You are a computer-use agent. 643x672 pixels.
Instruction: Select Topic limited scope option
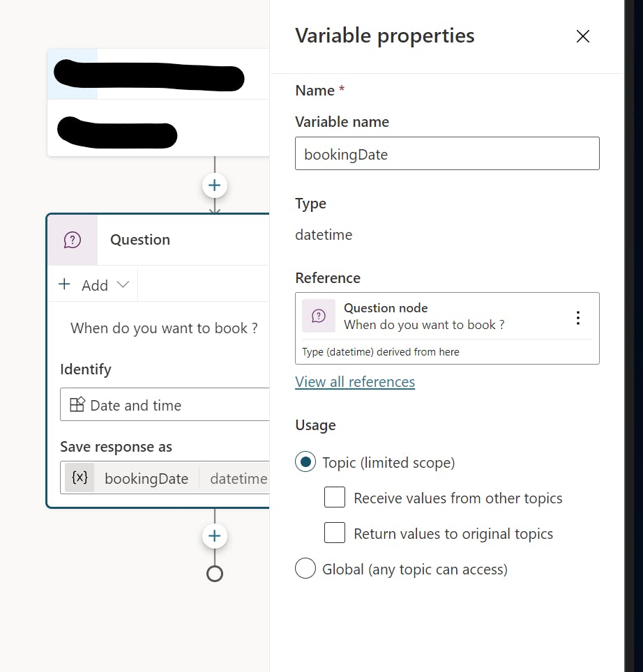click(x=305, y=461)
